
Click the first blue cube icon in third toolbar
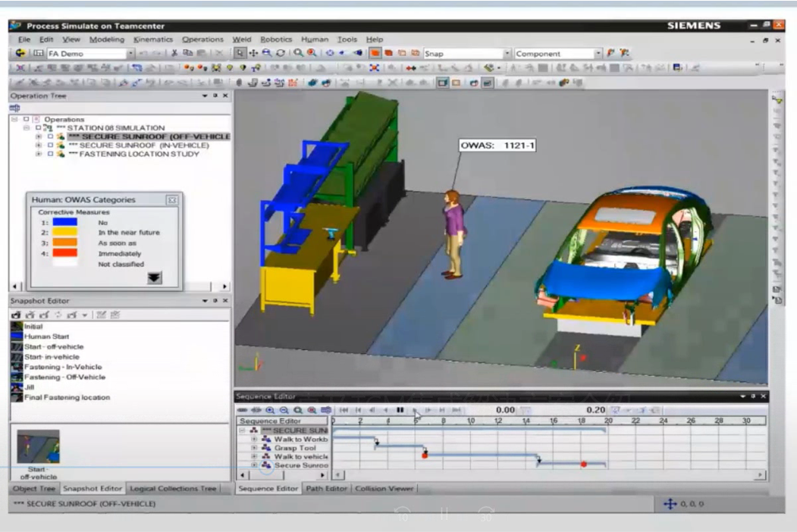(x=312, y=83)
